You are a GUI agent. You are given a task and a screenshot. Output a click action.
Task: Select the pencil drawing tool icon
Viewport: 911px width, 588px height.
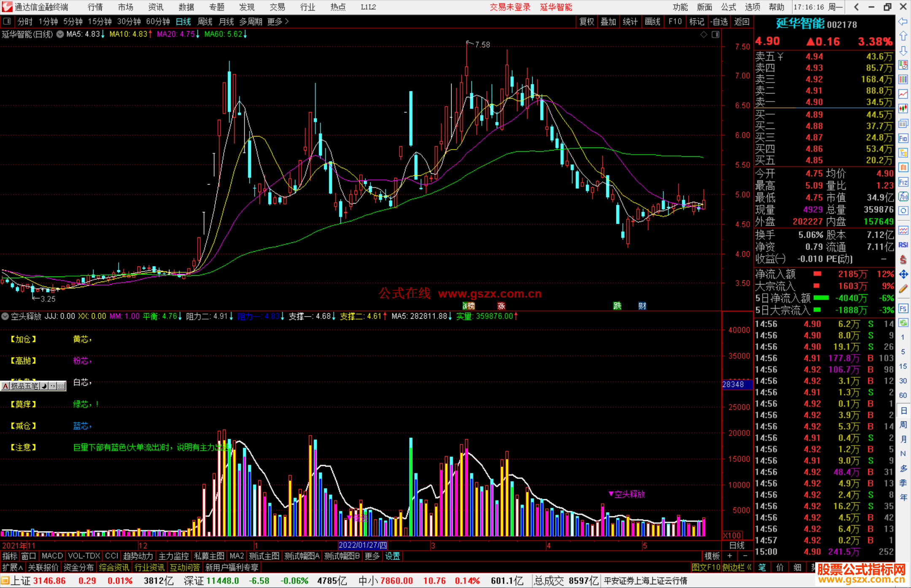coord(903,289)
